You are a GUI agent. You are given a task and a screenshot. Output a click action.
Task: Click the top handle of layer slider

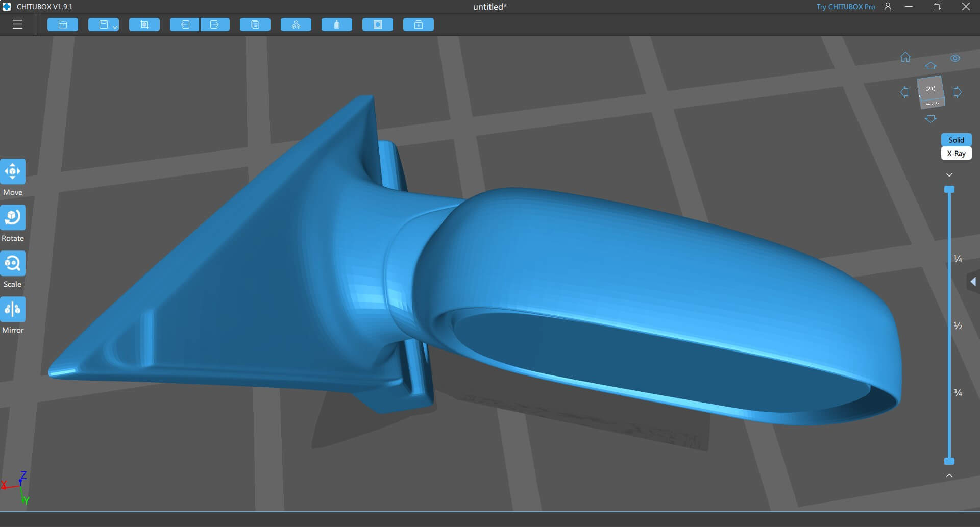tap(949, 190)
